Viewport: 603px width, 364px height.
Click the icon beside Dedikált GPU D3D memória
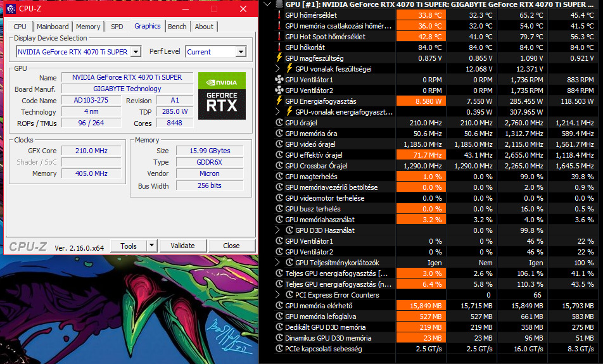[x=279, y=327]
